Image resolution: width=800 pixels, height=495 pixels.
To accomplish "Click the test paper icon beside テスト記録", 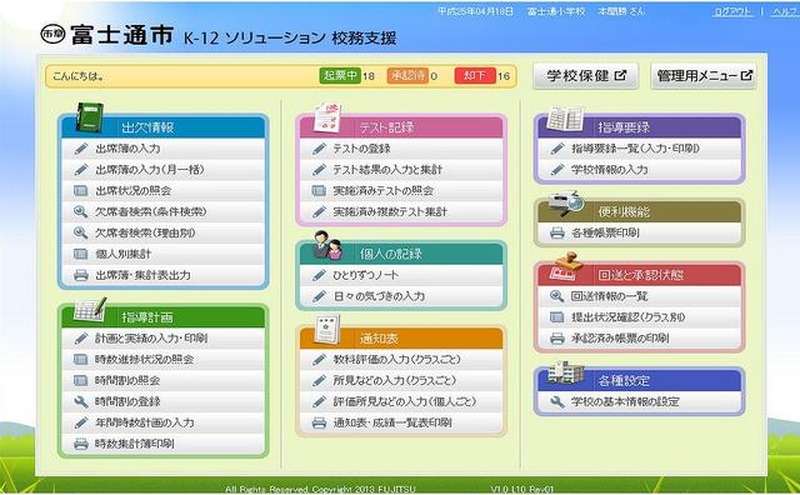I will 322,123.
